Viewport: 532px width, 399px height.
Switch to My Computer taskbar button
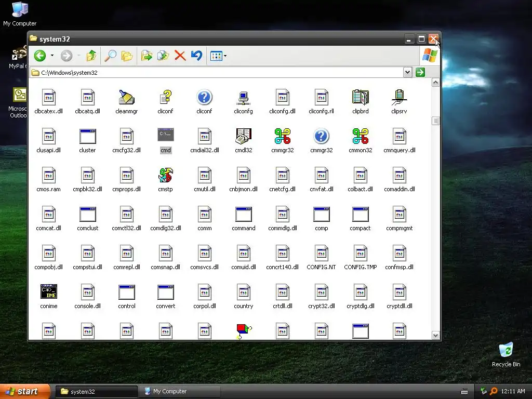click(x=181, y=392)
